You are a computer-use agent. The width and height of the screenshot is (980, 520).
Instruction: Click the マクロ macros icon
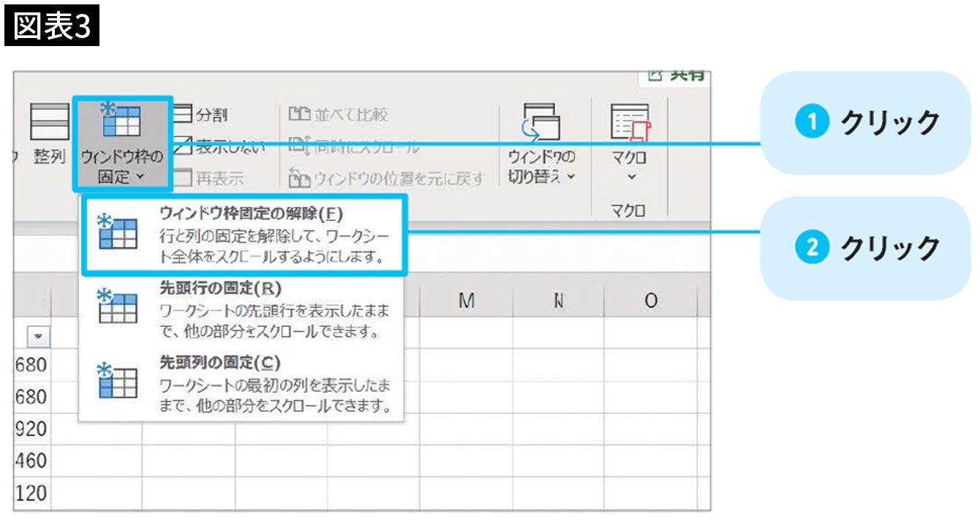(x=630, y=121)
